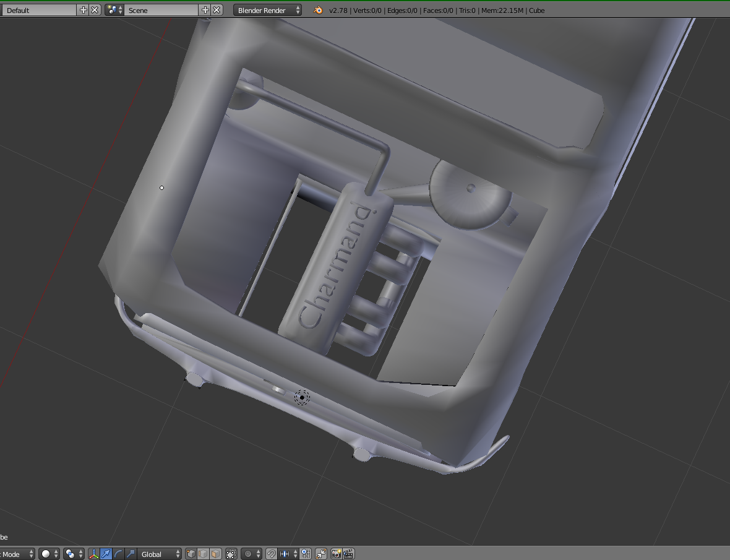Open the Blender Render engine dropdown

point(267,10)
